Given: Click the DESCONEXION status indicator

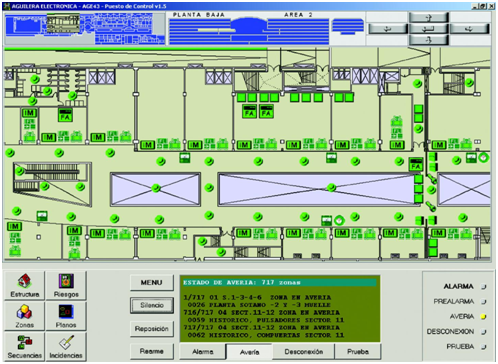Looking at the screenshot, I should (x=483, y=332).
